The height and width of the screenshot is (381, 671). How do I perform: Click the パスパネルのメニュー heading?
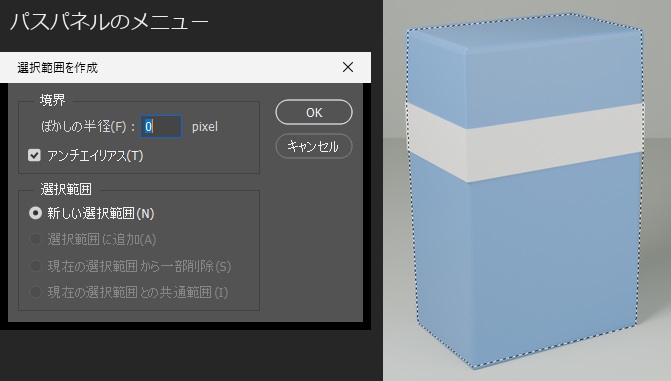point(109,22)
